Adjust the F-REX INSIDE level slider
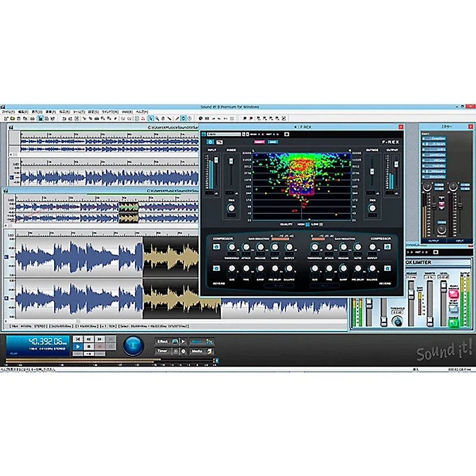476x476 pixels. pos(231,162)
